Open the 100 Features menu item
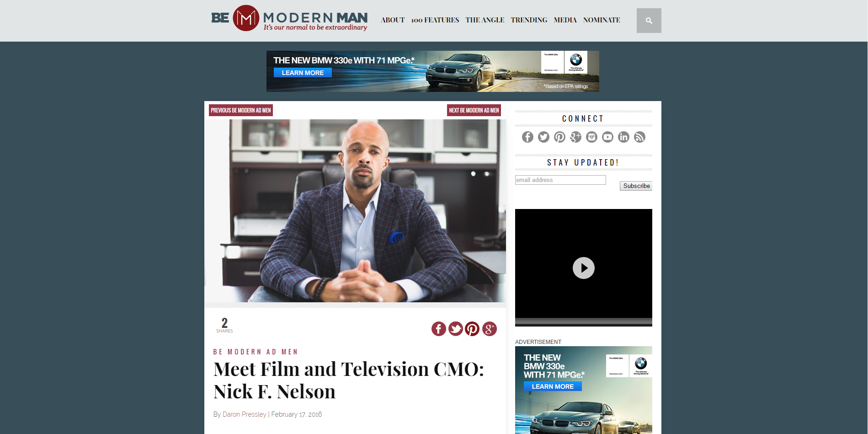 [x=435, y=20]
